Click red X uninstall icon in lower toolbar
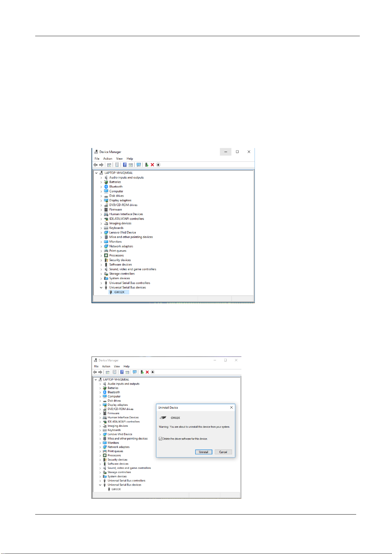 147,372
